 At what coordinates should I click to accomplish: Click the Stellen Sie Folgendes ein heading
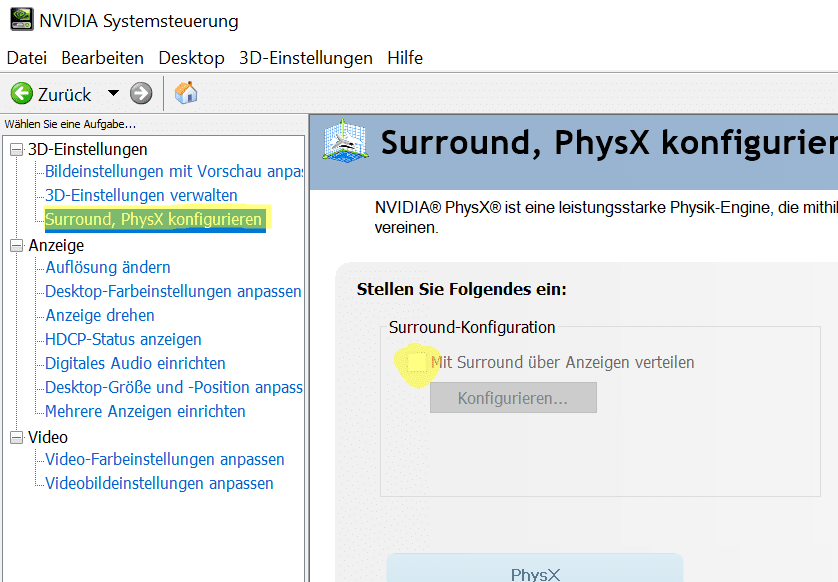(462, 289)
